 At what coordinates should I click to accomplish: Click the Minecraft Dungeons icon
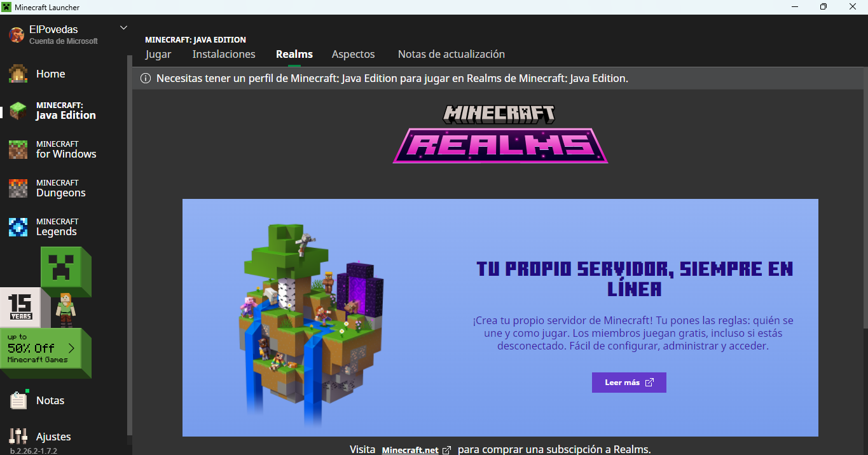tap(18, 188)
